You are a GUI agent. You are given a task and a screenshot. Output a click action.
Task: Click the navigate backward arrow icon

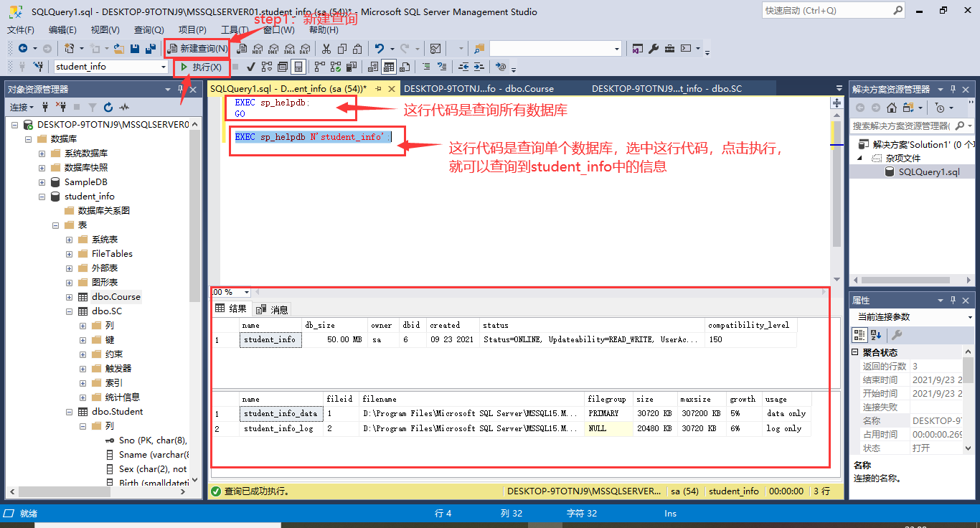(x=23, y=49)
